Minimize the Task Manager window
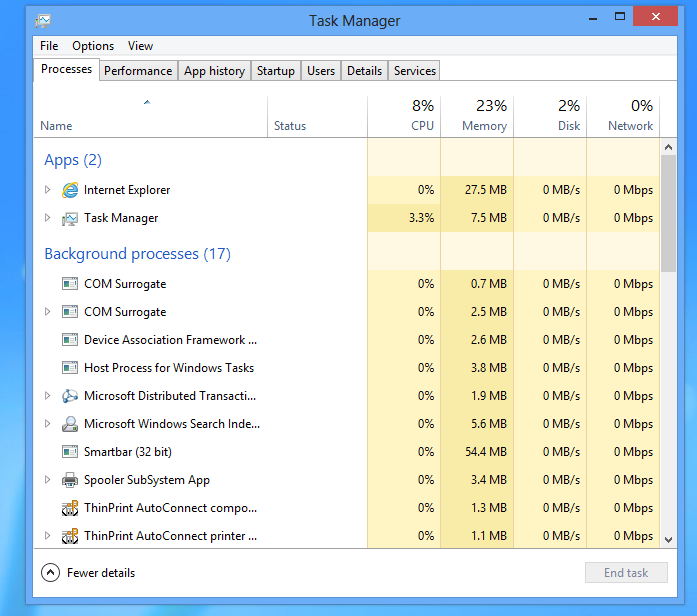The height and width of the screenshot is (616, 697). pyautogui.click(x=593, y=18)
